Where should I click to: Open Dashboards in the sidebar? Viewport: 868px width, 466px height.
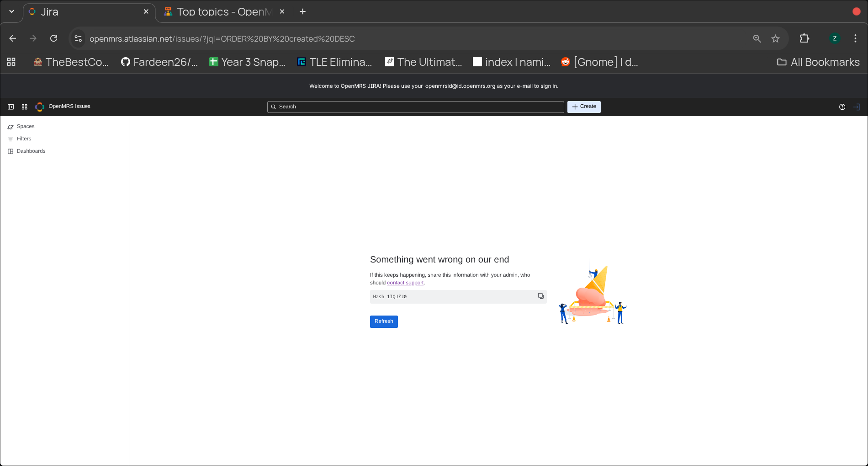[x=31, y=151]
